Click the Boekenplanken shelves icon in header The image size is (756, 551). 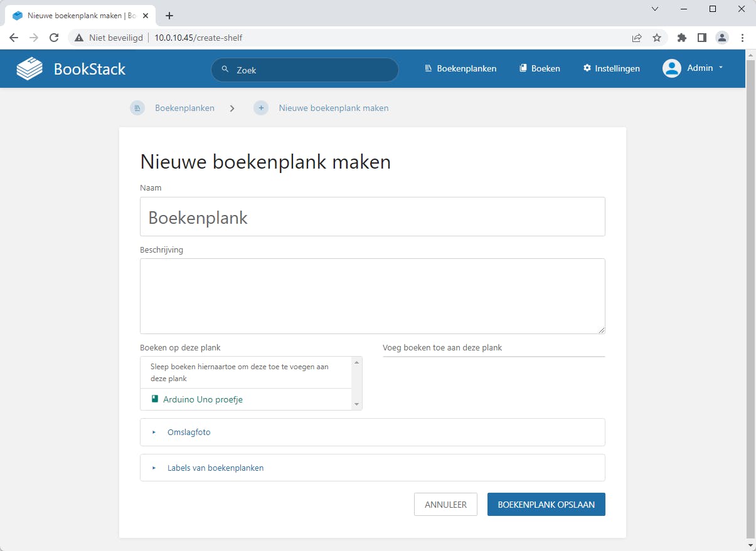[429, 68]
